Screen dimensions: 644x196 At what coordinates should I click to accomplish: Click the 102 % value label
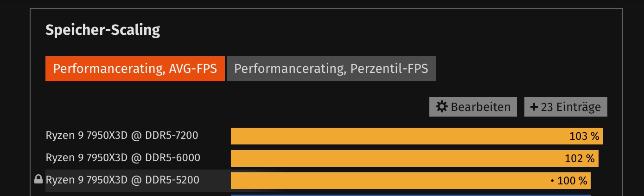click(x=580, y=159)
